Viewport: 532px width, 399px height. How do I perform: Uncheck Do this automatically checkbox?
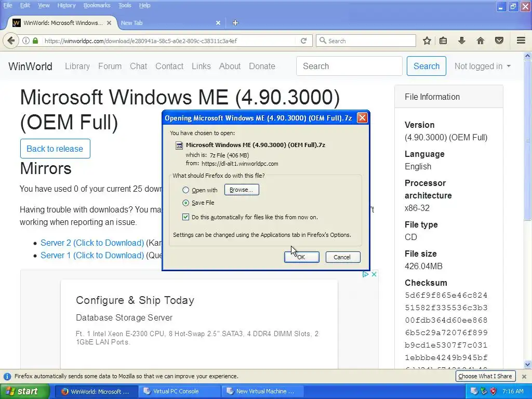(185, 217)
